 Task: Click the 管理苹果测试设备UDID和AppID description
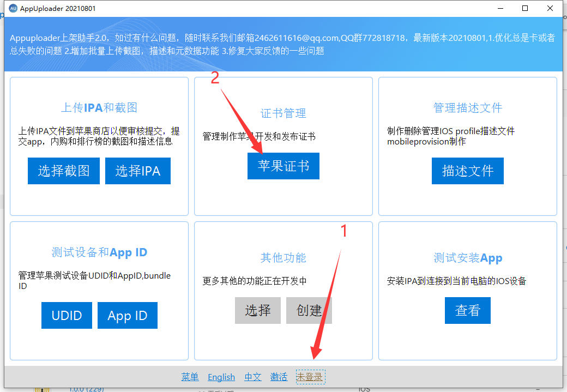(x=94, y=281)
